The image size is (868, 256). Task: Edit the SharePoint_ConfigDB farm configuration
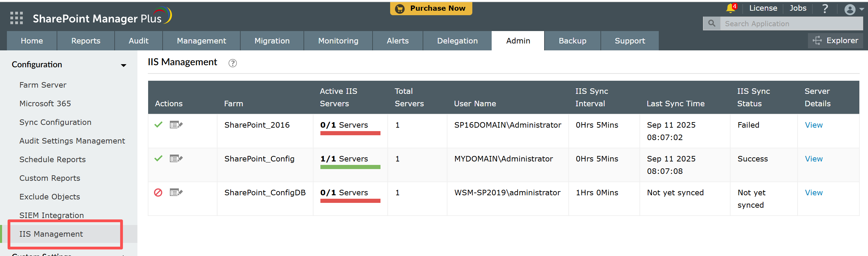point(176,193)
